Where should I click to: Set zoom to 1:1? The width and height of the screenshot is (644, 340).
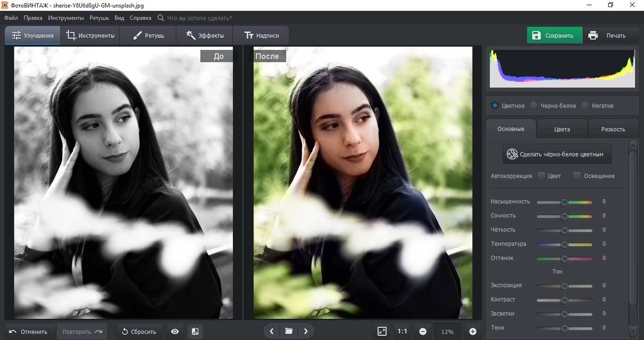(402, 332)
